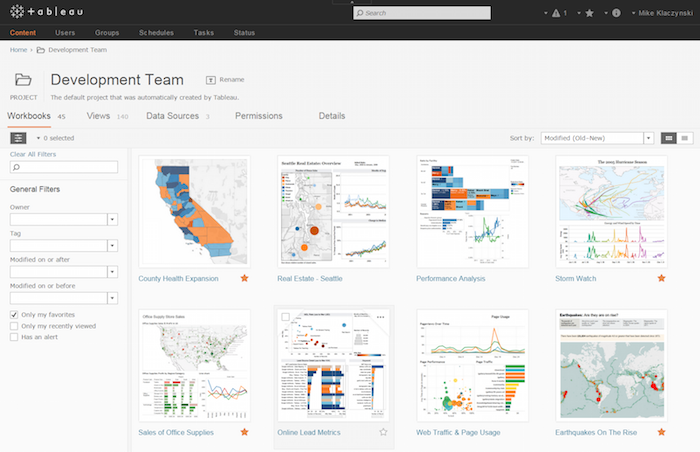The image size is (700, 452).
Task: Enable Only my recently viewed filter
Action: pyautogui.click(x=13, y=326)
